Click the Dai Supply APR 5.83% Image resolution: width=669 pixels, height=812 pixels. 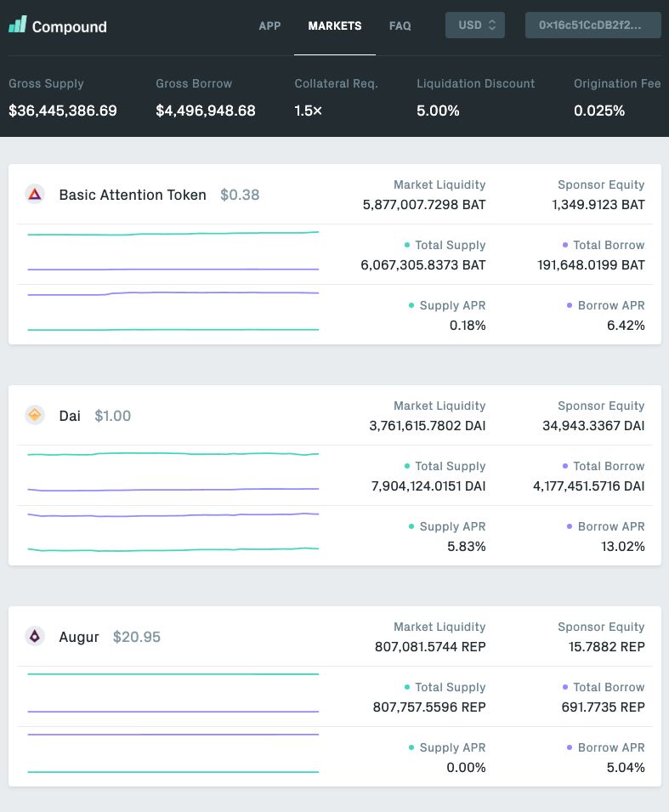tap(467, 547)
